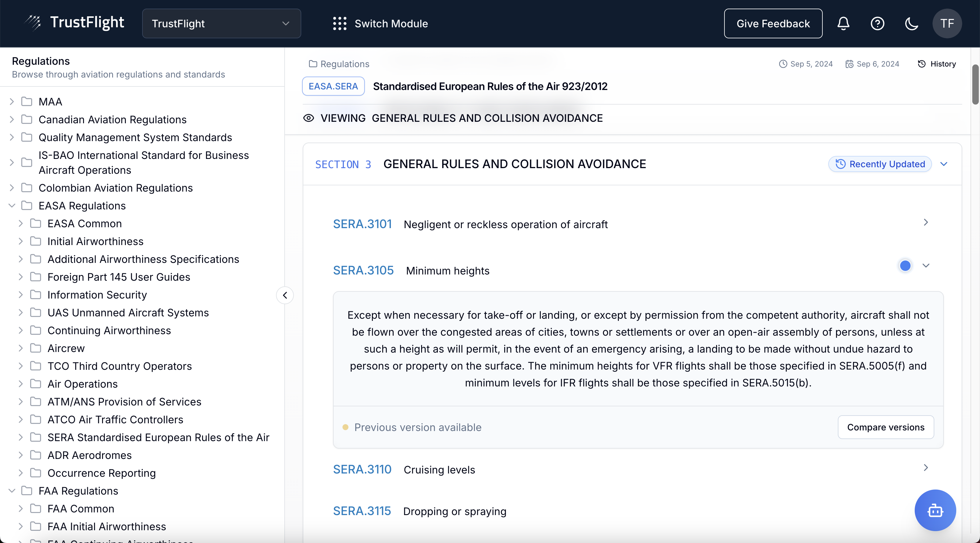Screen dimensions: 980x543
Task: Open History of this regulation
Action: (937, 64)
